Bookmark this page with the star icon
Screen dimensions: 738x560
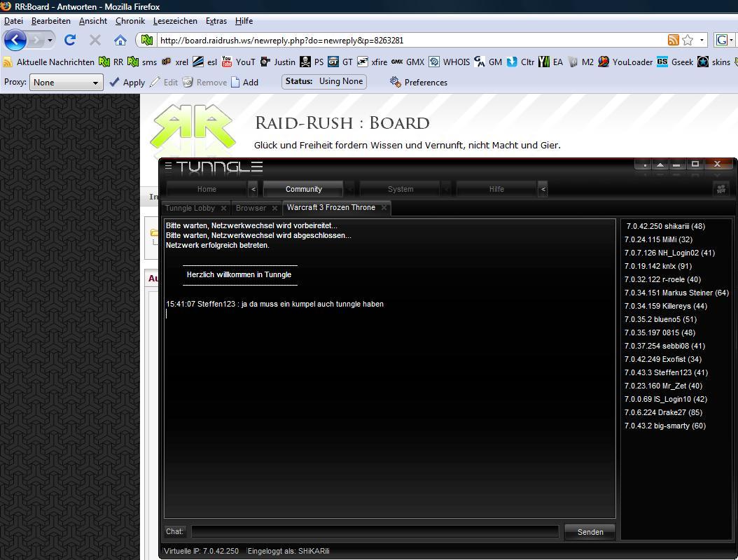pyautogui.click(x=688, y=40)
